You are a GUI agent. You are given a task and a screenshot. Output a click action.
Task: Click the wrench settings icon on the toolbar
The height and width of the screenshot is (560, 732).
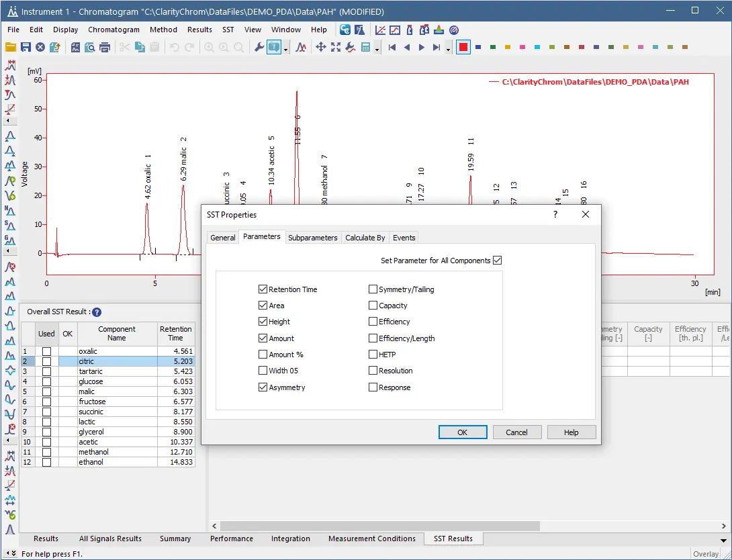tap(259, 47)
